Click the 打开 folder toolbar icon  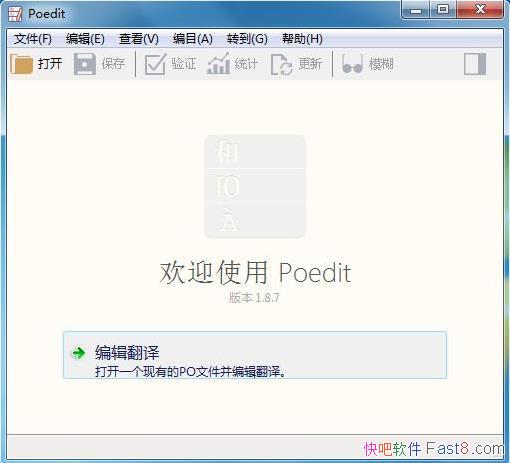click(22, 64)
